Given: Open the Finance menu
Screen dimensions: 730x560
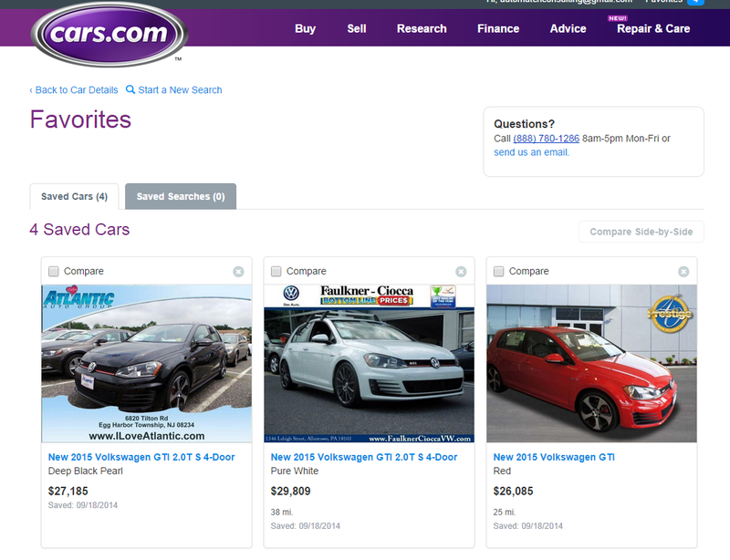Looking at the screenshot, I should (498, 29).
